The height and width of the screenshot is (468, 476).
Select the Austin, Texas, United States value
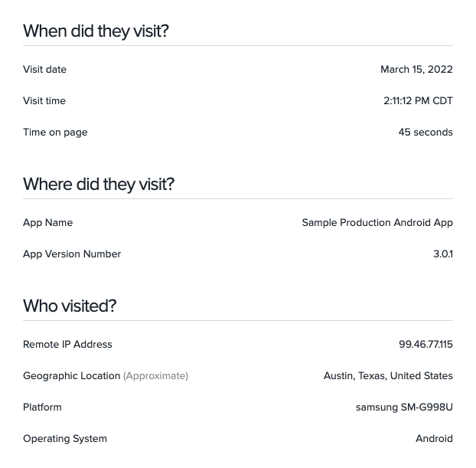click(x=388, y=376)
